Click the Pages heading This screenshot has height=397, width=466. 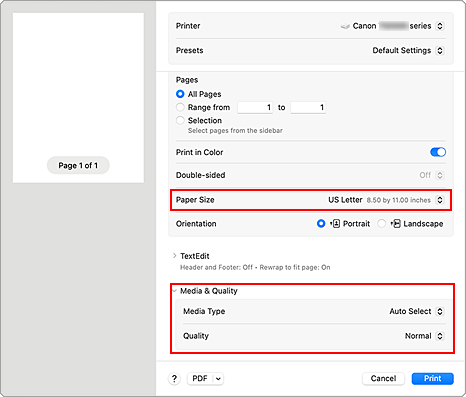(187, 80)
